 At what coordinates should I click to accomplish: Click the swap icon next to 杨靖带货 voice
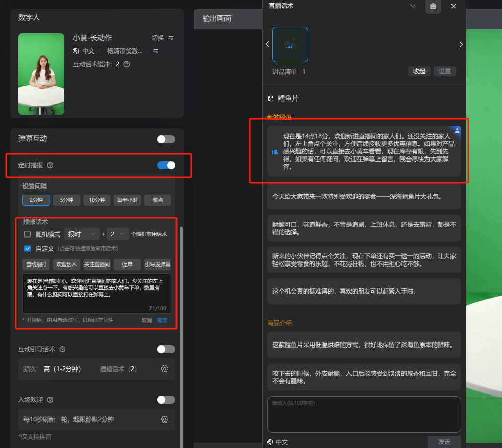click(156, 51)
